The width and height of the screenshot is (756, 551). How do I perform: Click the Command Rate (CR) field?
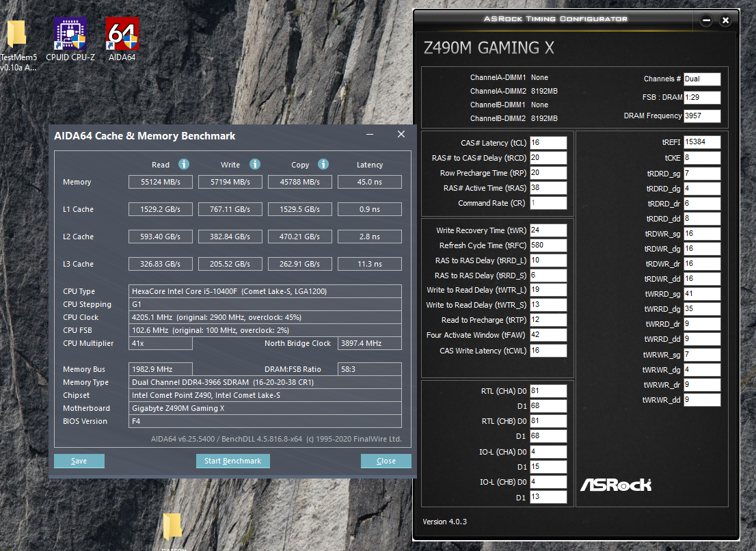[548, 203]
